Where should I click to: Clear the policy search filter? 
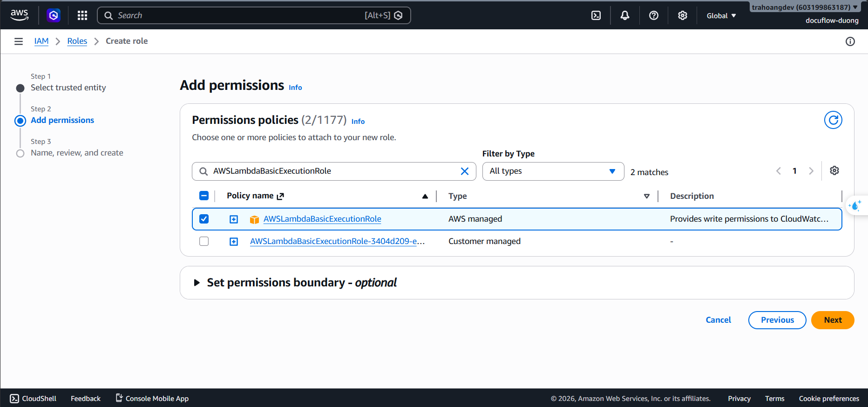(x=465, y=171)
